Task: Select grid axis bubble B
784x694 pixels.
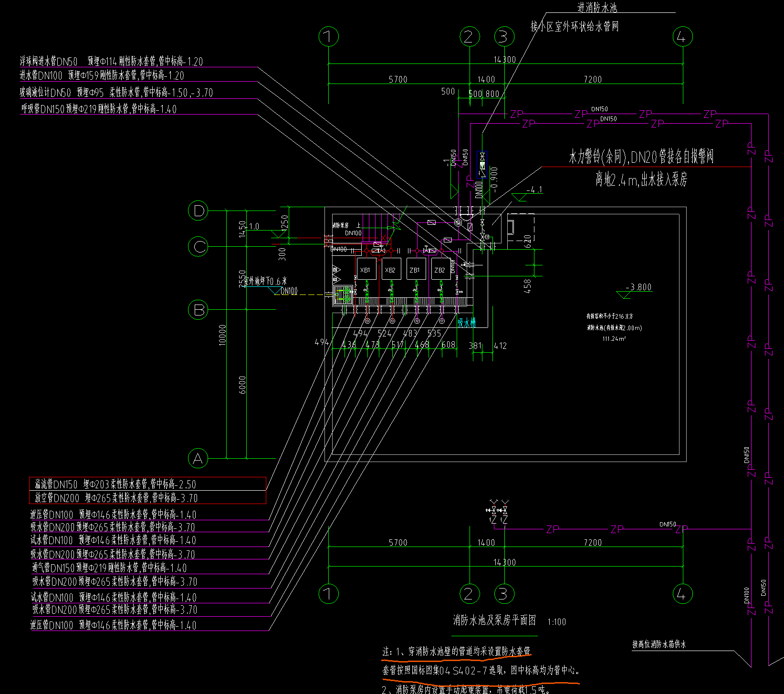Action: click(198, 310)
